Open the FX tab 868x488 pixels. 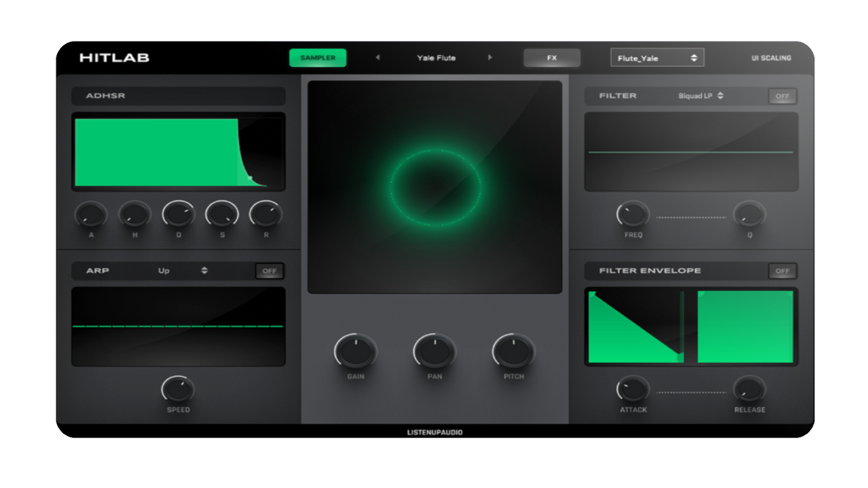coord(552,58)
